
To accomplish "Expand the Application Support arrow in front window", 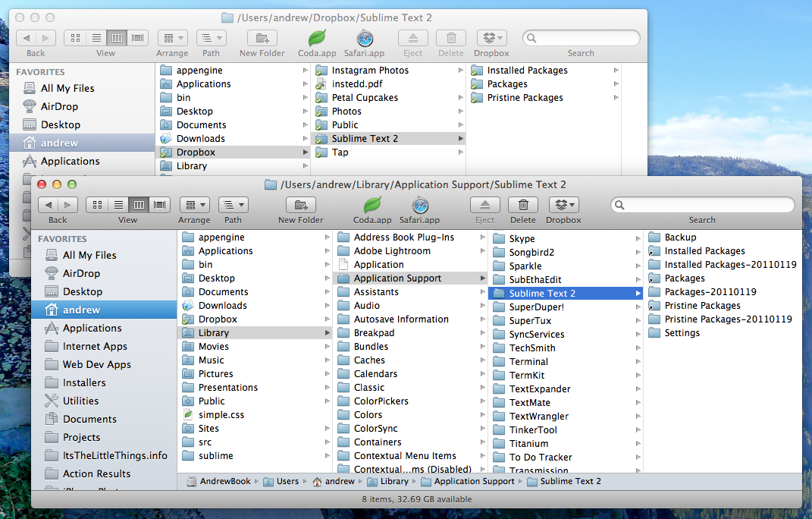I will (x=483, y=278).
